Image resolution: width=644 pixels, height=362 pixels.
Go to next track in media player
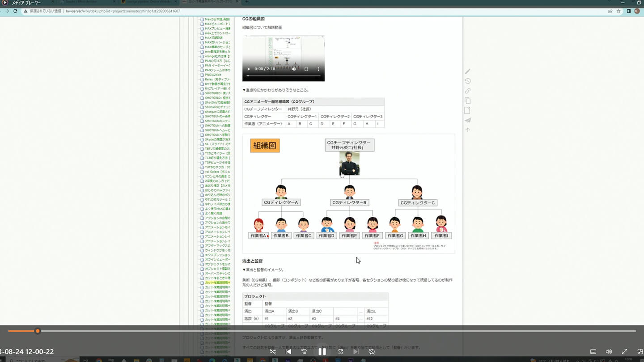[356, 352]
